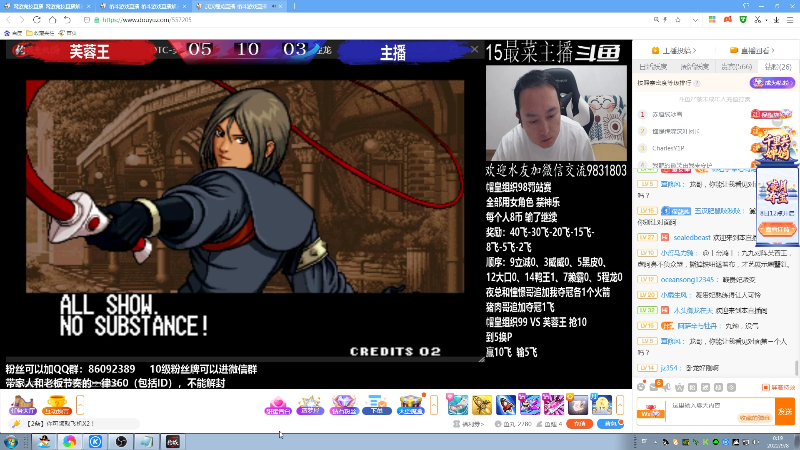Open the browser downloads icon

click(776, 19)
